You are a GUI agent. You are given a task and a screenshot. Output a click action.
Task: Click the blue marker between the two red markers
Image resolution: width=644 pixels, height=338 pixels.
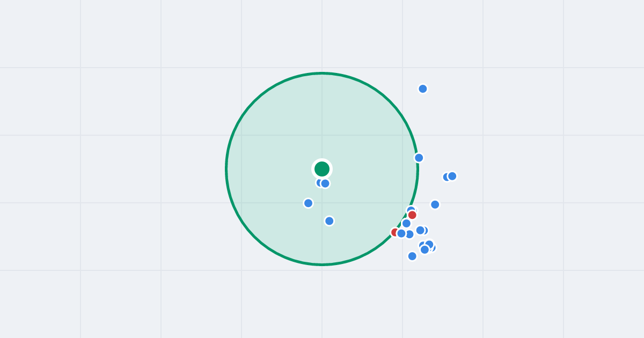point(406,223)
